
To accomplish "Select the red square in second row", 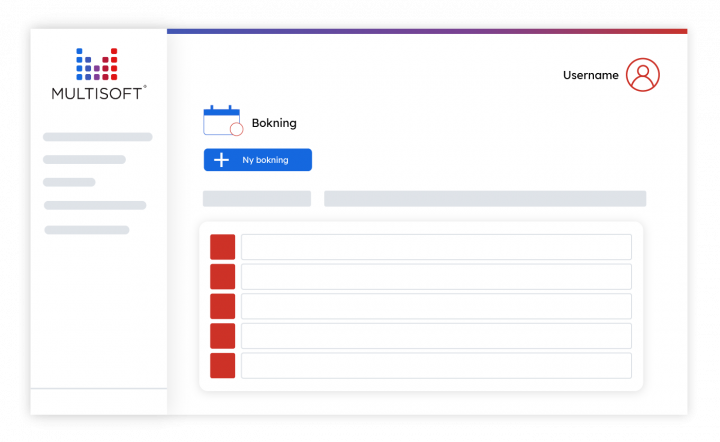I will click(222, 277).
